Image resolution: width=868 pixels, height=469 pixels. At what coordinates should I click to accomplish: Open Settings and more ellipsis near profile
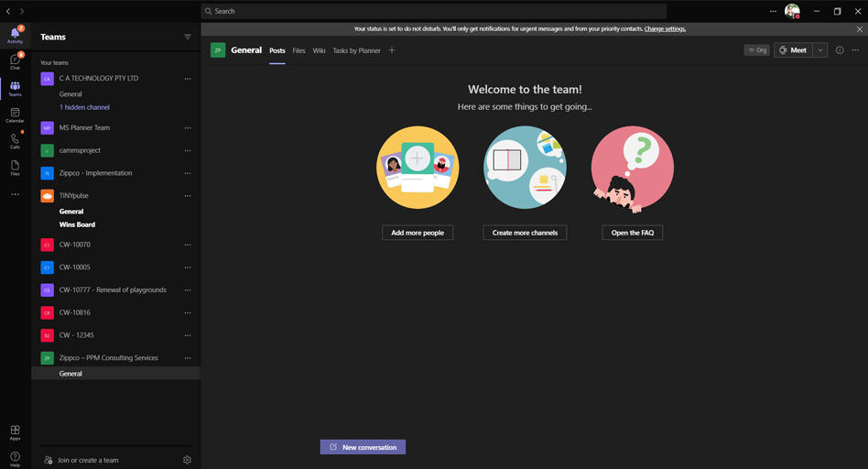coord(773,11)
